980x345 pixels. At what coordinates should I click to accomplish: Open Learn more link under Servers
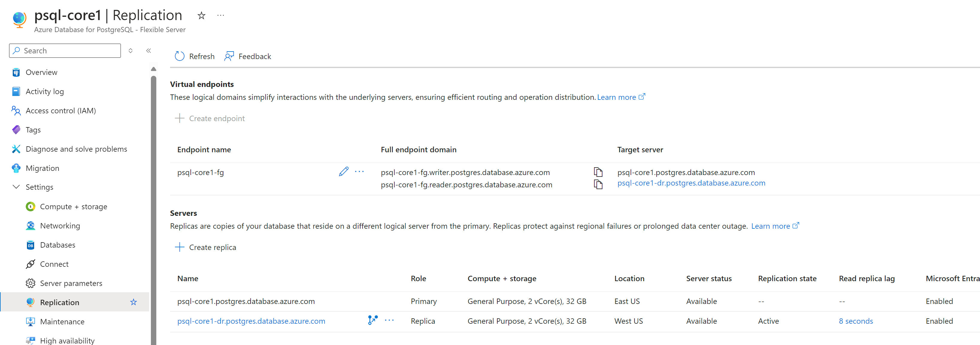775,226
